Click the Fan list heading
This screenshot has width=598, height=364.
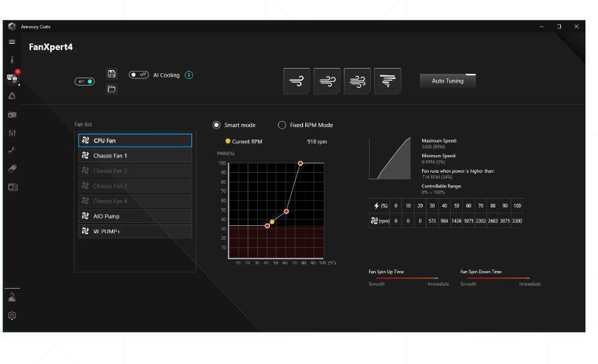(x=83, y=124)
